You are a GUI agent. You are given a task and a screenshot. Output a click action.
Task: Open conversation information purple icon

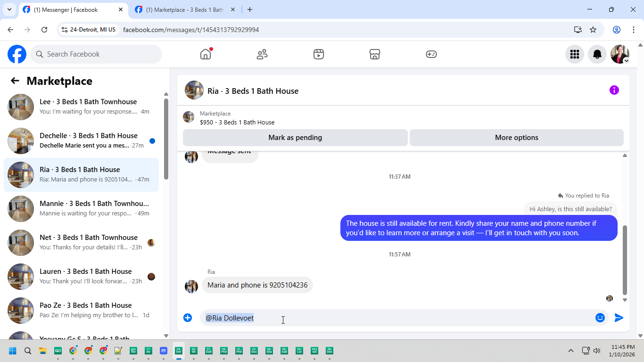pos(614,90)
